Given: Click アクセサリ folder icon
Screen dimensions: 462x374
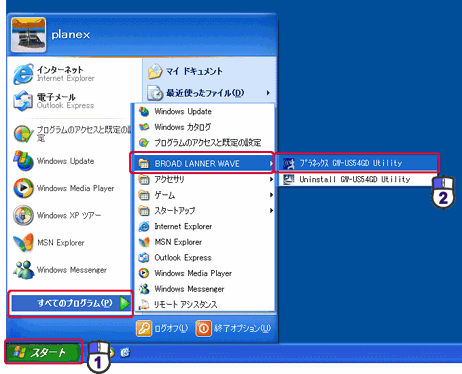Looking at the screenshot, I should (144, 180).
